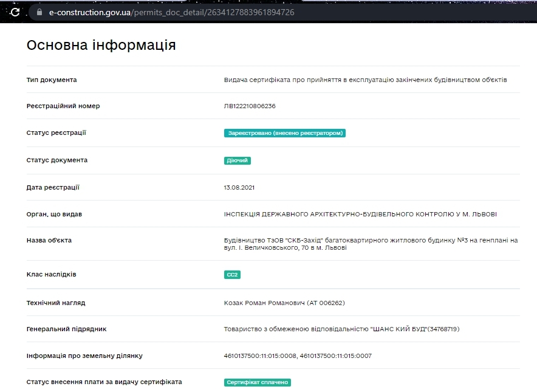
Task: Reload the page with the refresh icon
Action: tap(15, 12)
